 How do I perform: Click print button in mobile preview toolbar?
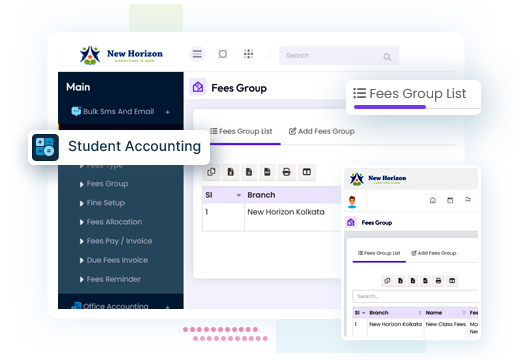coord(438,281)
